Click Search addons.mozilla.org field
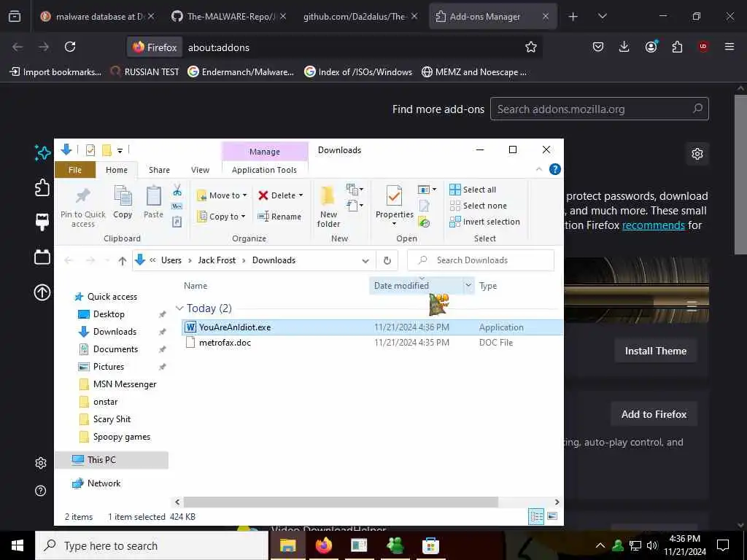The width and height of the screenshot is (747, 560). (600, 109)
